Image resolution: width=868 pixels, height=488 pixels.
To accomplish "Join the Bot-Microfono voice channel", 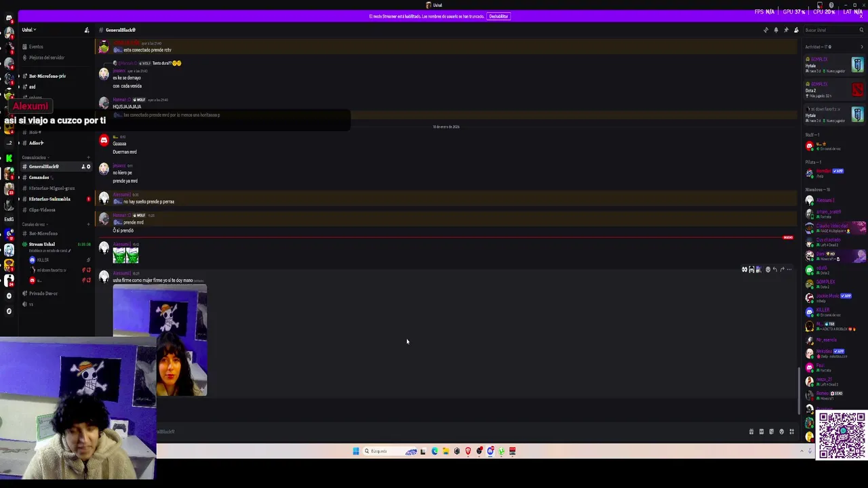I will pos(43,234).
